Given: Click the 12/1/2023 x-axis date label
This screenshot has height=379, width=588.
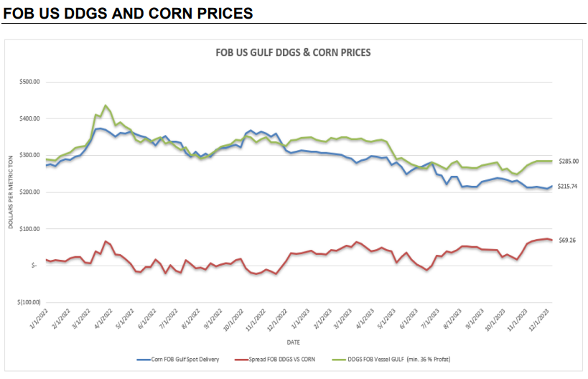Looking at the screenshot, I should click(539, 319).
